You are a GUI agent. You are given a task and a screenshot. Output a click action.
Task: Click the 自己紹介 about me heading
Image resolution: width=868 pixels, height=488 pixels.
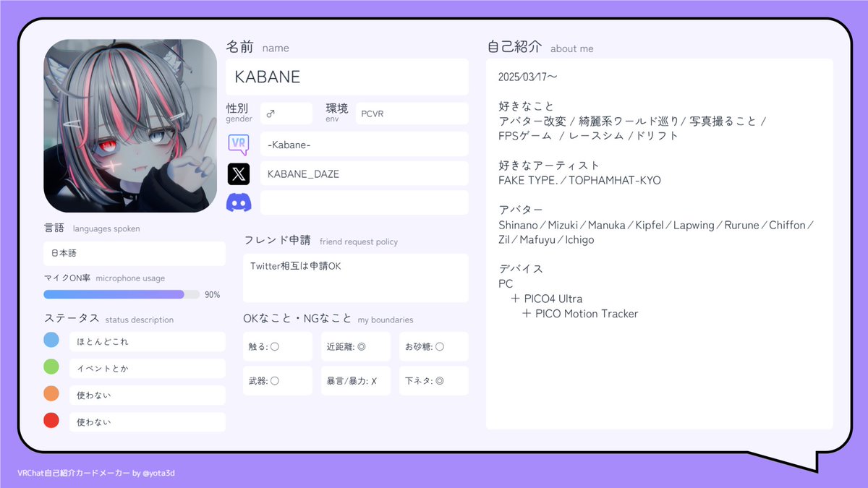tap(540, 48)
